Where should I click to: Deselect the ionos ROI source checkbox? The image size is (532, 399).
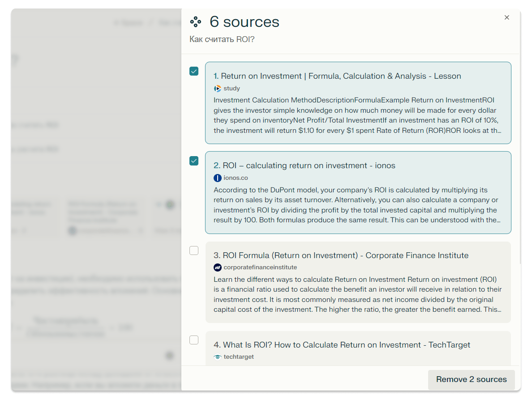[194, 161]
